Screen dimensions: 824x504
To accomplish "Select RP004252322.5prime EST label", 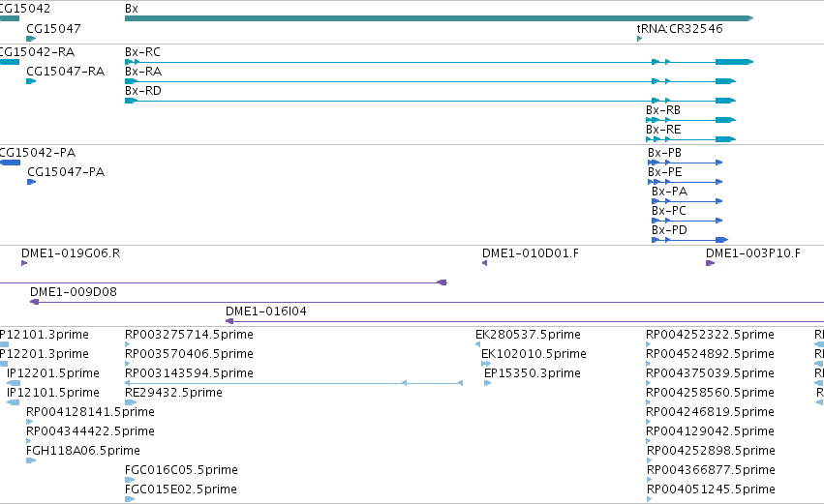I will tap(710, 335).
